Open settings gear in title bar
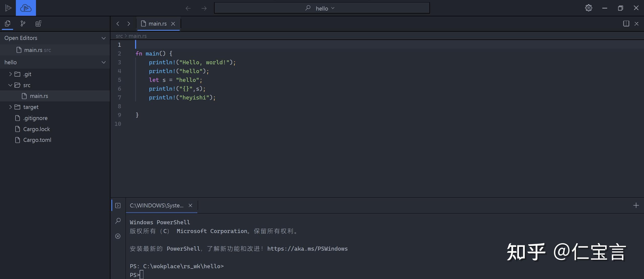This screenshot has height=279, width=644. pyautogui.click(x=588, y=8)
